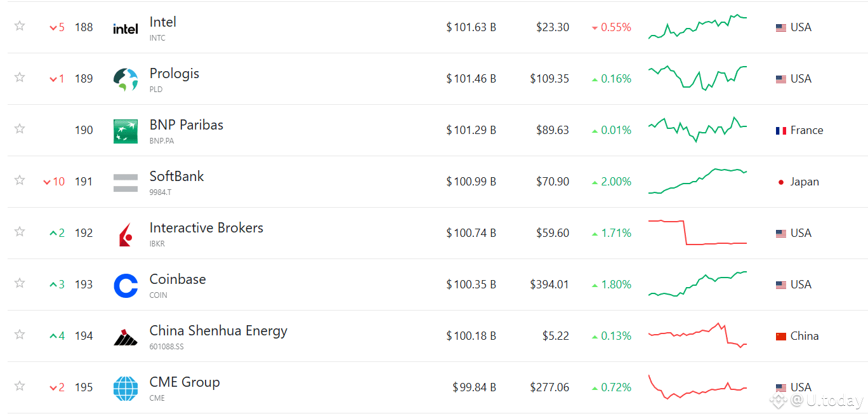Image resolution: width=868 pixels, height=416 pixels.
Task: Mark CME Group with the star
Action: pyautogui.click(x=20, y=386)
